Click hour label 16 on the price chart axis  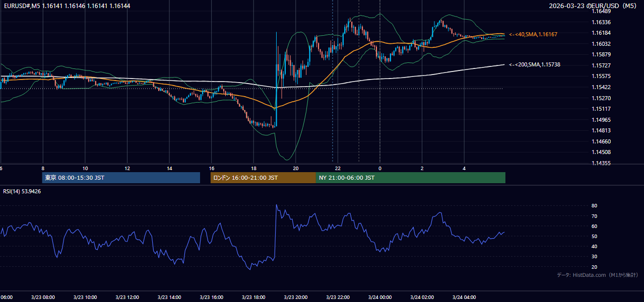[212, 168]
